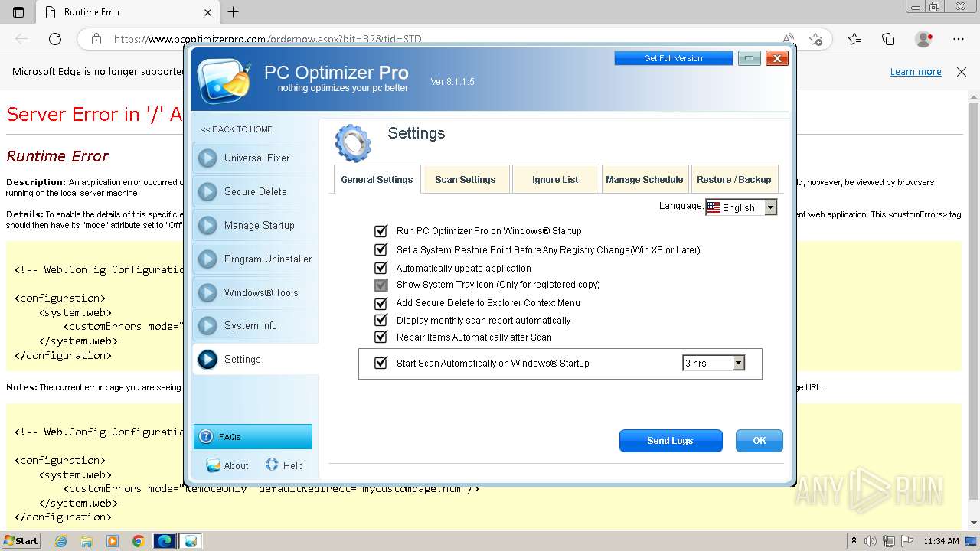Toggle Add Secure Delete to Context Menu
The image size is (980, 551).
click(x=381, y=303)
